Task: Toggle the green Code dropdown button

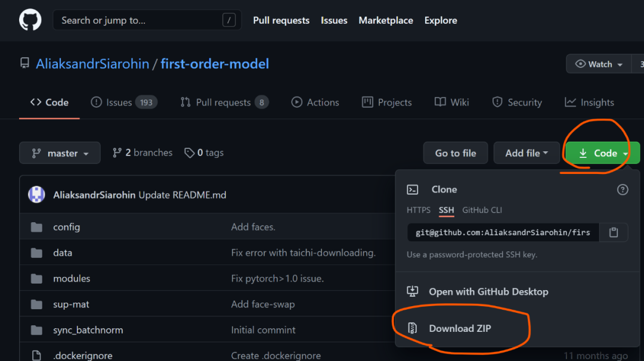Action: click(602, 153)
